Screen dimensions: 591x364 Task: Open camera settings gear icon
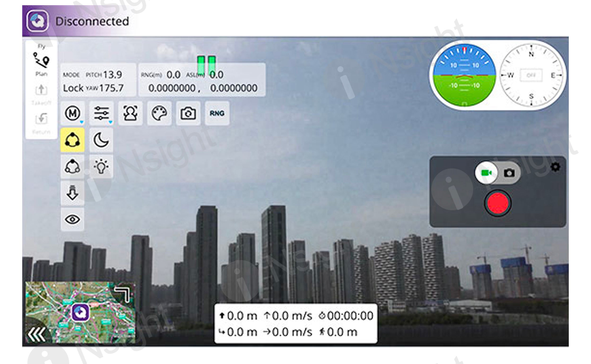(556, 167)
